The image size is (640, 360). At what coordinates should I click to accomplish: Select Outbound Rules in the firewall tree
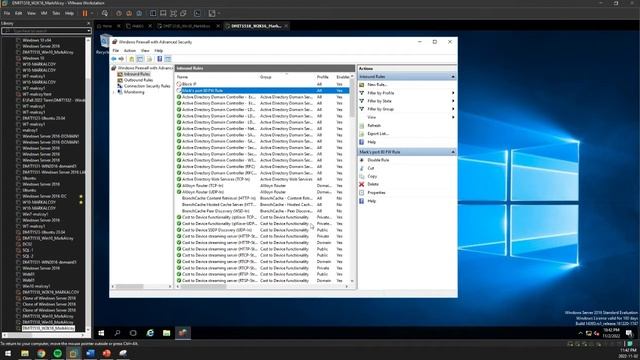tap(138, 80)
